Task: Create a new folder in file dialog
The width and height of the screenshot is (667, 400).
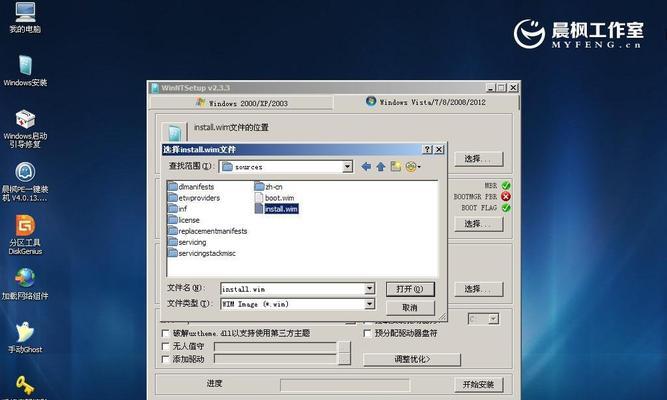Action: (396, 166)
